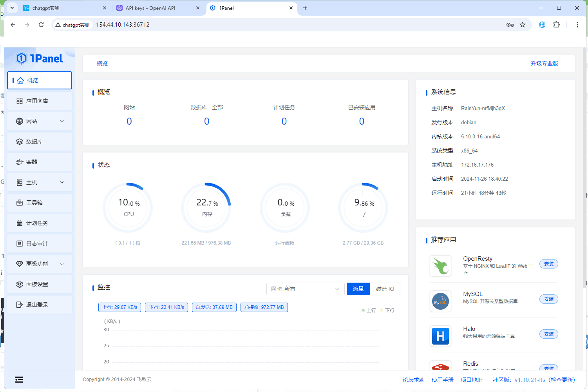Switch monitor view to 磁盘 IO
The image size is (588, 392).
tap(385, 289)
